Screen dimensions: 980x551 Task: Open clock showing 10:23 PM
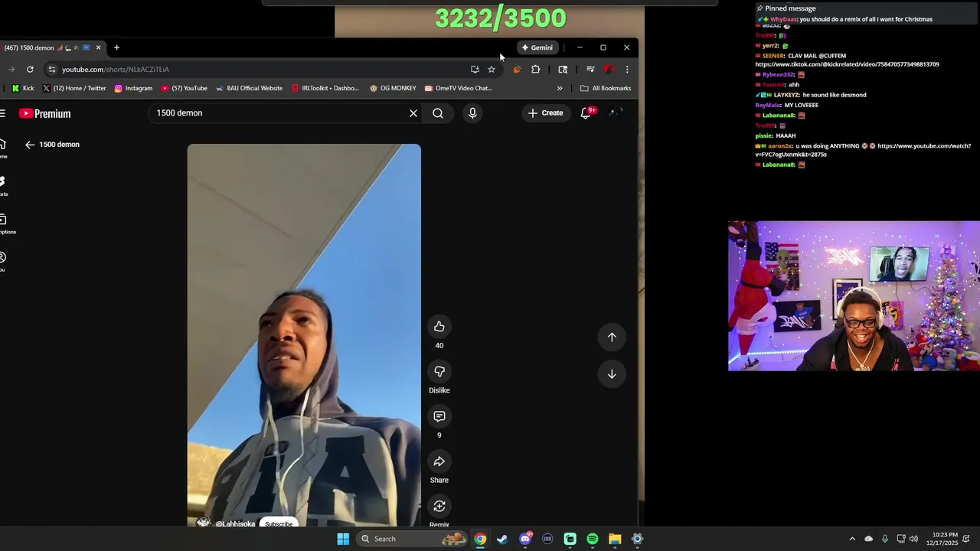pyautogui.click(x=941, y=539)
